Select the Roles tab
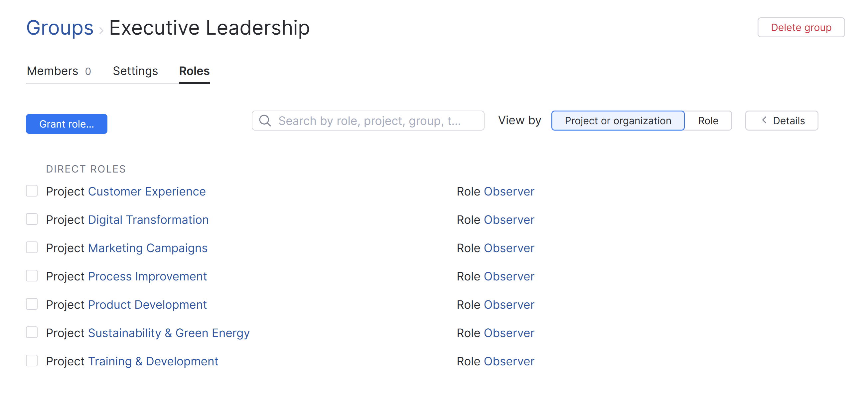The image size is (868, 396). coord(194,71)
